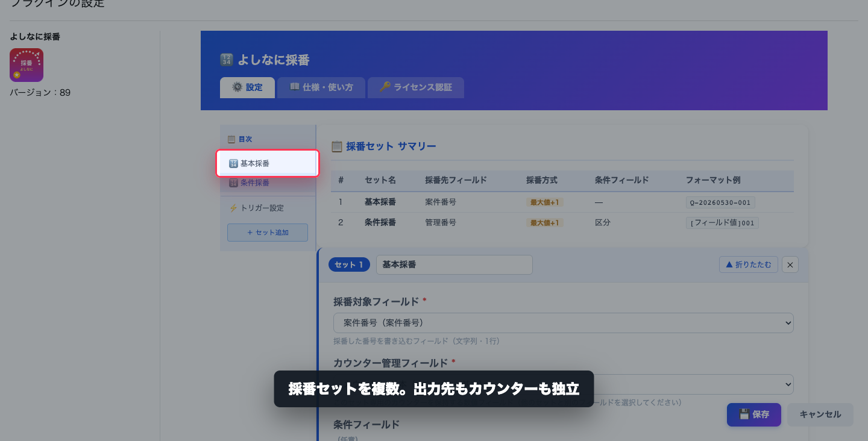The width and height of the screenshot is (868, 441).
Task: Click the バージョン：89 text
Action: tap(40, 93)
